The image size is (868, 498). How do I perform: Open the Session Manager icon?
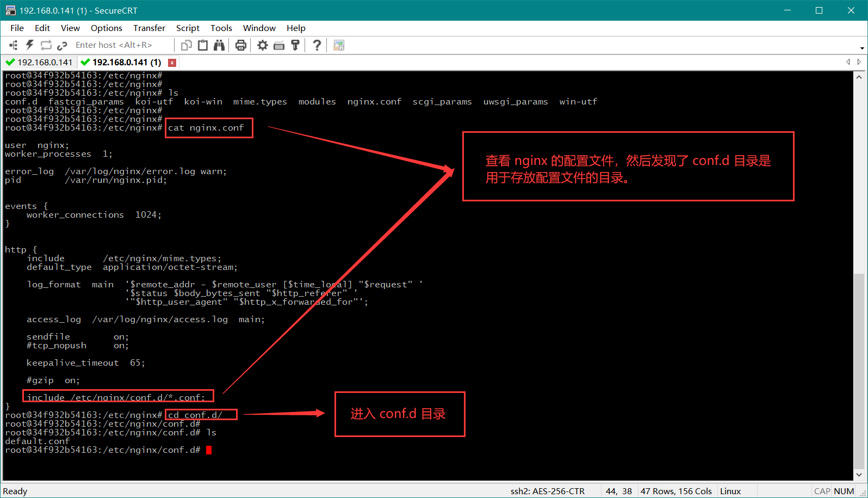pyautogui.click(x=14, y=45)
